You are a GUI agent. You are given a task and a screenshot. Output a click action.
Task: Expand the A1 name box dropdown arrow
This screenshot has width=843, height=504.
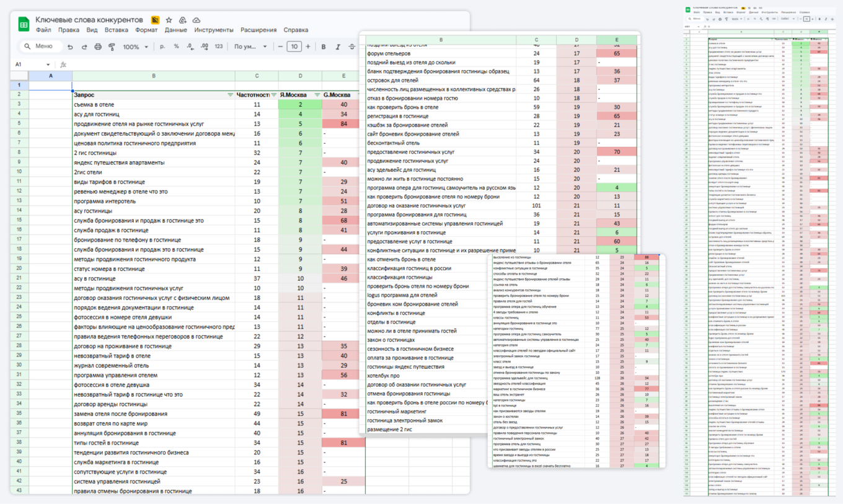[x=48, y=64]
